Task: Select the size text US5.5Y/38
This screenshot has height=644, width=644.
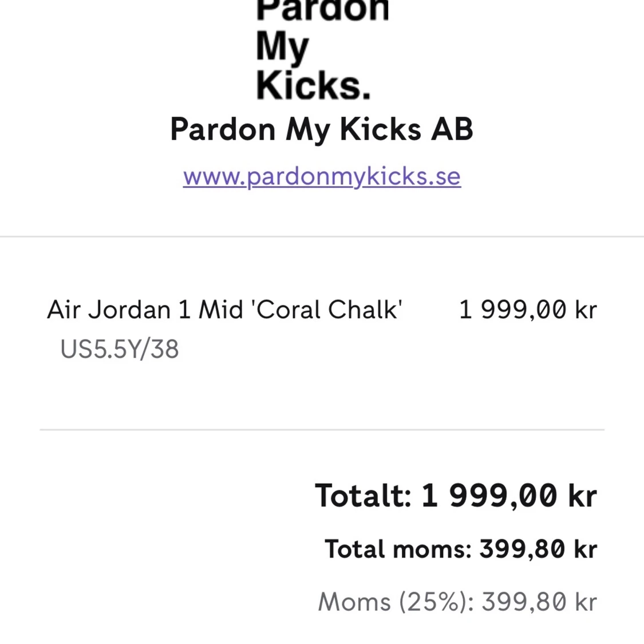Action: (x=120, y=349)
